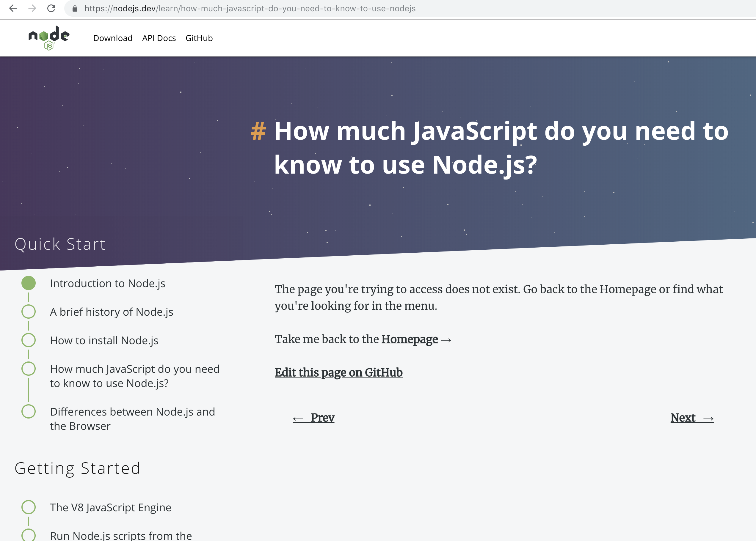756x541 pixels.
Task: Go to the Prev page
Action: tap(314, 418)
